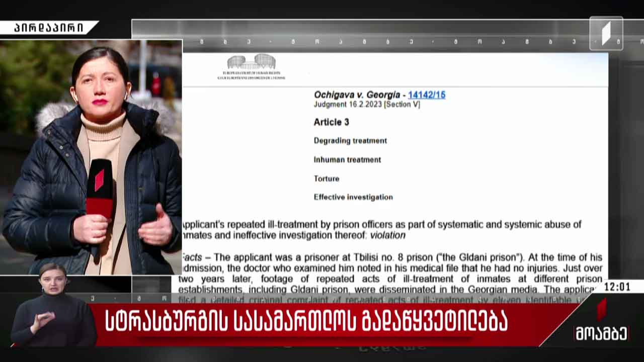Select the 'Judgment 16.2.2023 [Section V]' line
Image resolution: width=644 pixels, height=362 pixels.
point(367,105)
